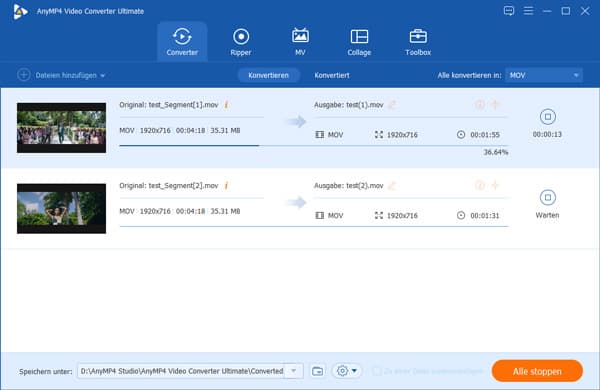Viewport: 600px width, 390px height.
Task: Click the MOV format icon for test(1).mov
Action: coord(320,135)
